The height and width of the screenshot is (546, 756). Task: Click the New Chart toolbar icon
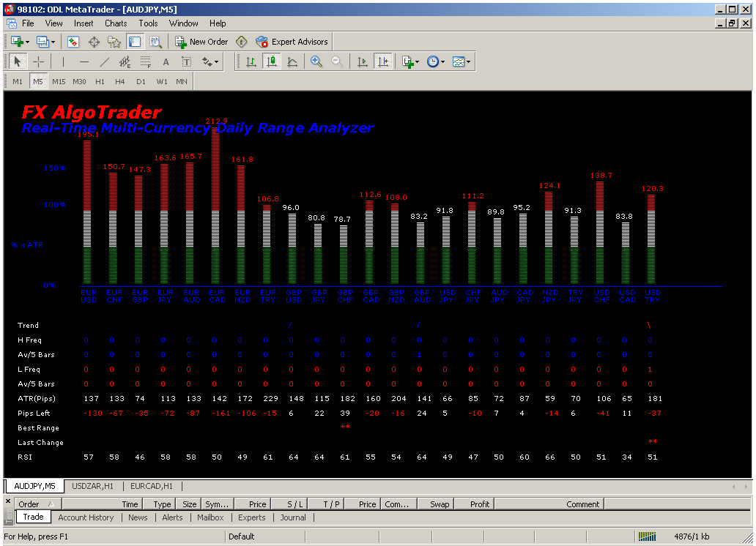(x=17, y=42)
